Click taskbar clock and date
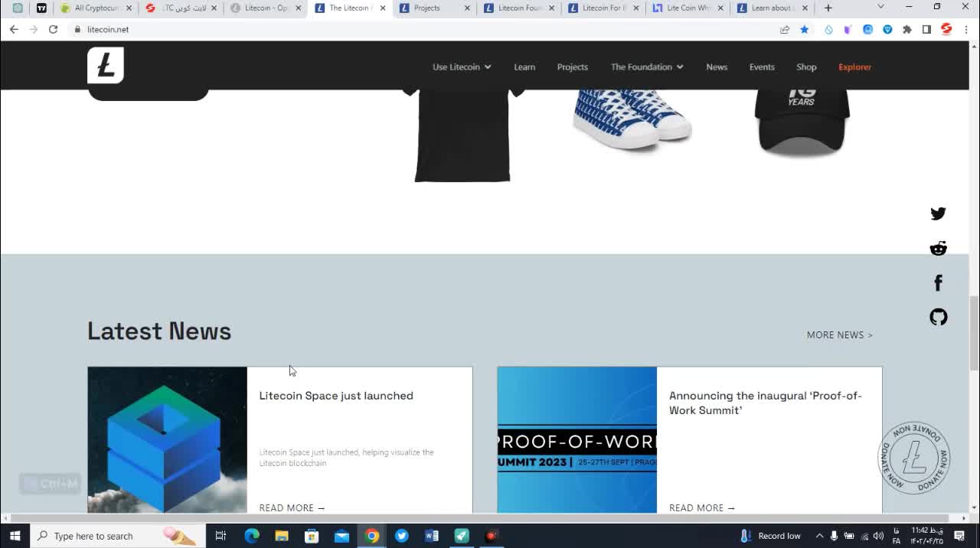This screenshot has height=548, width=980. click(x=926, y=536)
